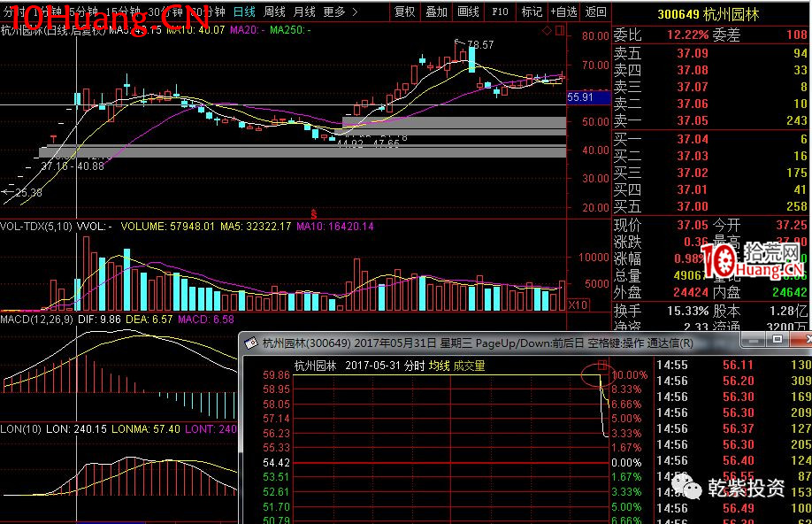This screenshot has height=524, width=812.
Task: Select the 14:56 56.37 tick row
Action: pyautogui.click(x=733, y=428)
